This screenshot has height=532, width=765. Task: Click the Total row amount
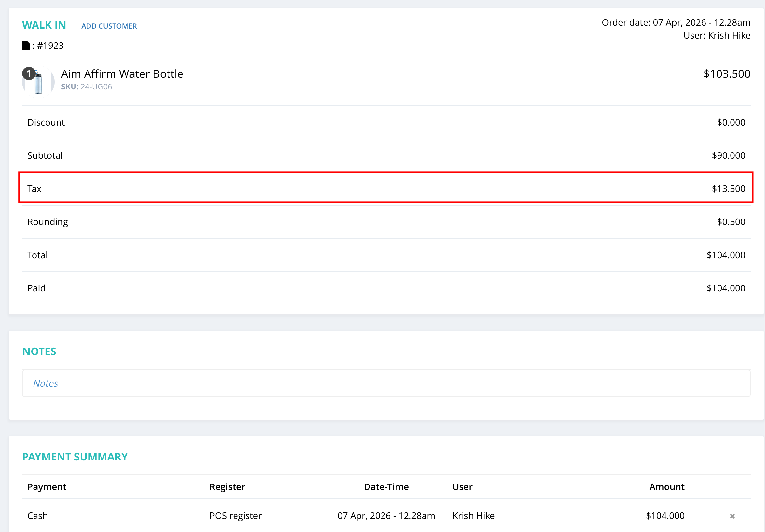tap(725, 255)
